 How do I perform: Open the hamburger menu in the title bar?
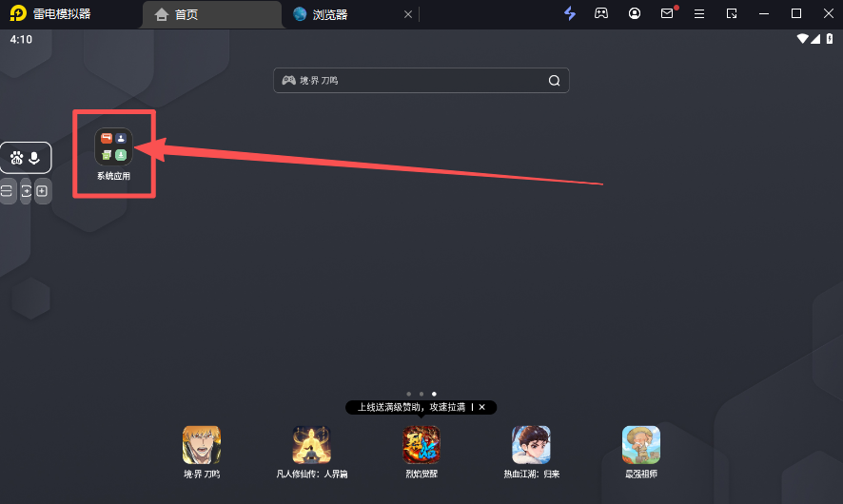coord(699,14)
